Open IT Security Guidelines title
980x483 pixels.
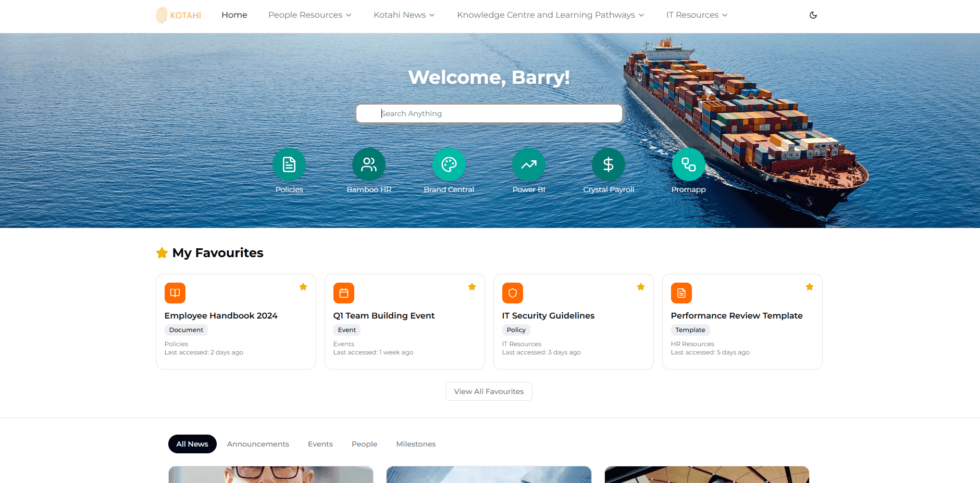pos(548,316)
